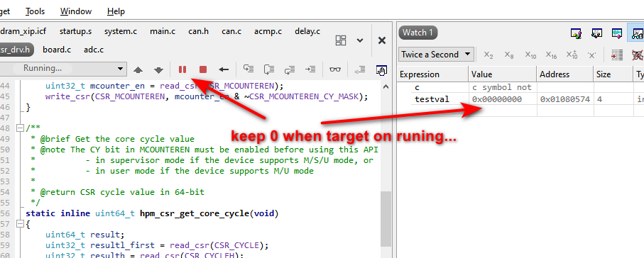Collapse function body at line 57
The height and width of the screenshot is (258, 644).
point(20,225)
